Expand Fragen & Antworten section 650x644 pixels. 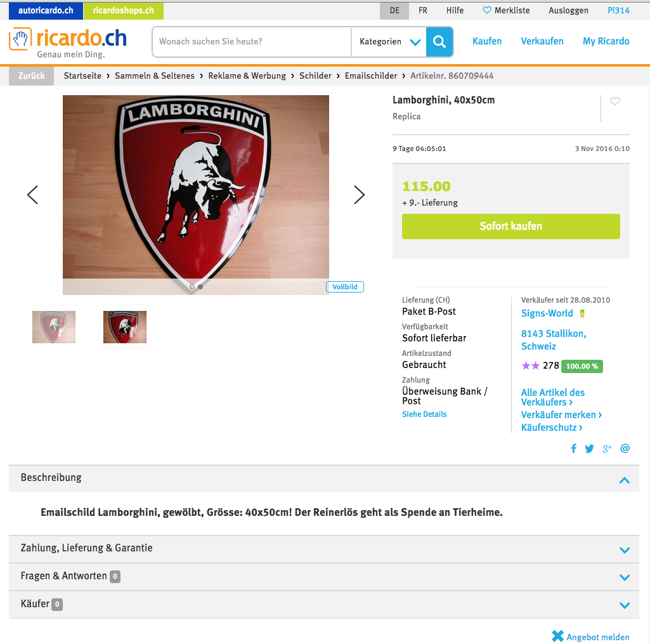tap(324, 577)
